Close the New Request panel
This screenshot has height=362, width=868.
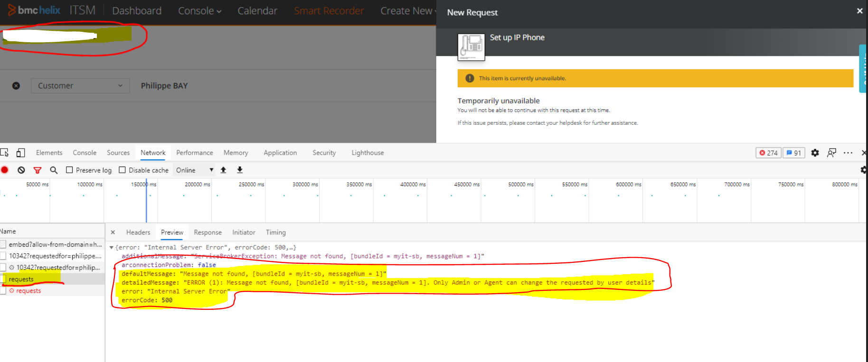(859, 11)
